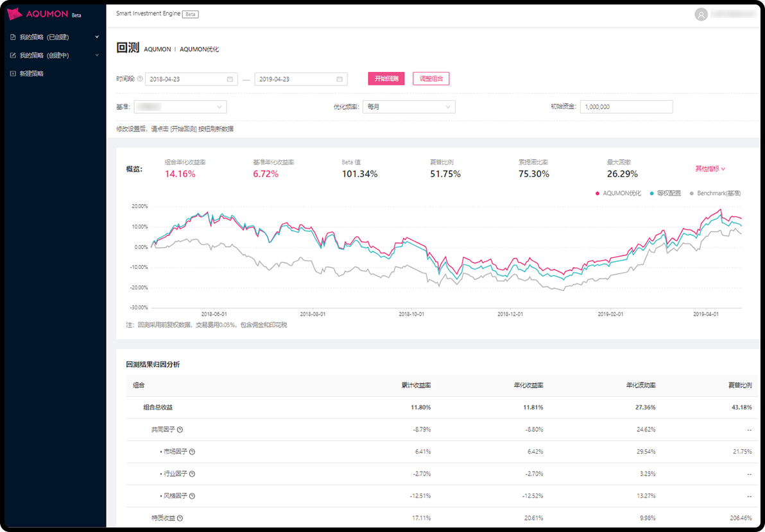Toggle the Benchmark(基准) series in the chart legend
The height and width of the screenshot is (532, 765).
coord(715,193)
